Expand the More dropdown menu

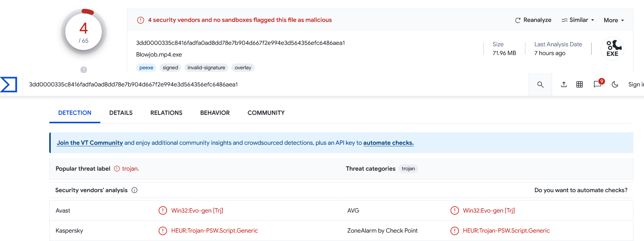click(x=614, y=20)
